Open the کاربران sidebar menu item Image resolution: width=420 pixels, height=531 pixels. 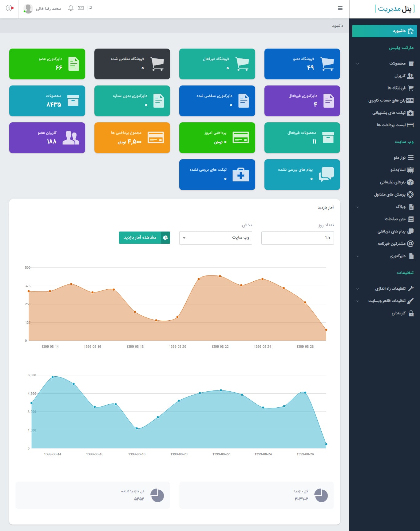[x=385, y=76]
